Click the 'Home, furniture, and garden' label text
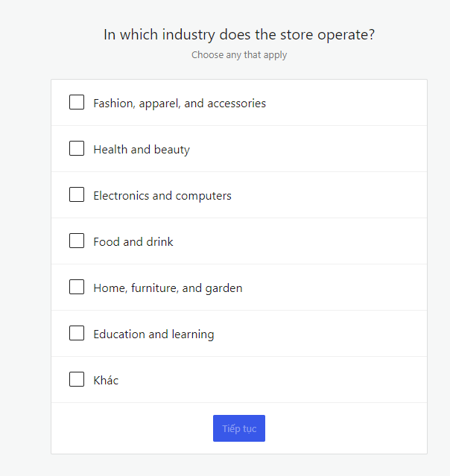 [168, 288]
